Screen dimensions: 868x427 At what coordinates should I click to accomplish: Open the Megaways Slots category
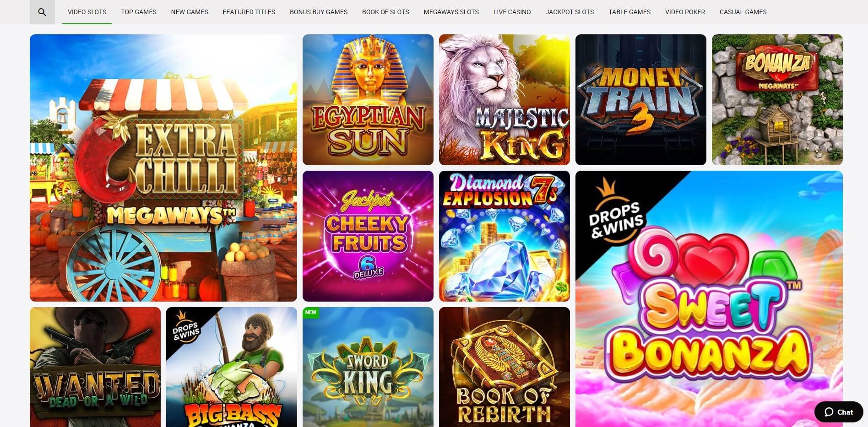[451, 12]
